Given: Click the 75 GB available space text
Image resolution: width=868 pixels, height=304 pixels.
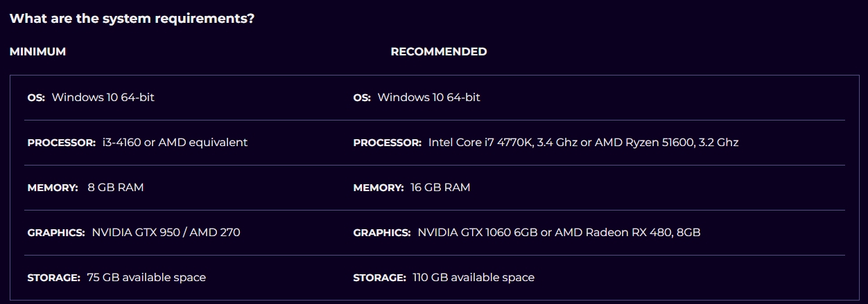Looking at the screenshot, I should 146,278.
